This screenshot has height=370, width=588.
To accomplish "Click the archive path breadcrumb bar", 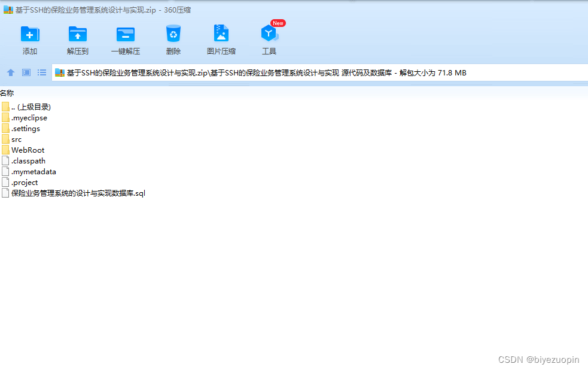I will pyautogui.click(x=239, y=72).
